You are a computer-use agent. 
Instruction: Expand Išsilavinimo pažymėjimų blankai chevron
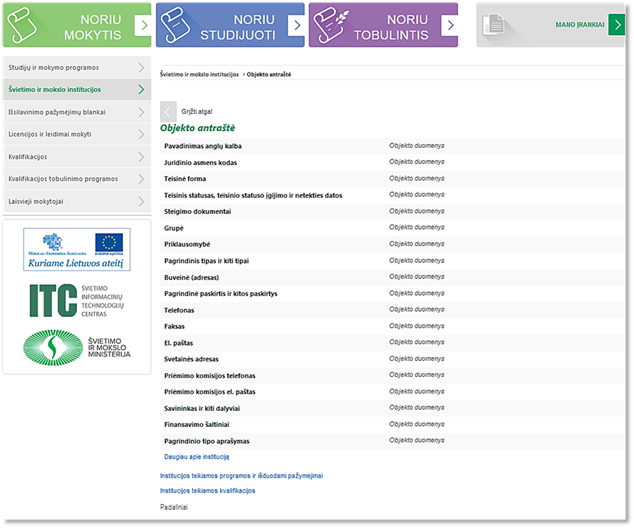point(141,112)
